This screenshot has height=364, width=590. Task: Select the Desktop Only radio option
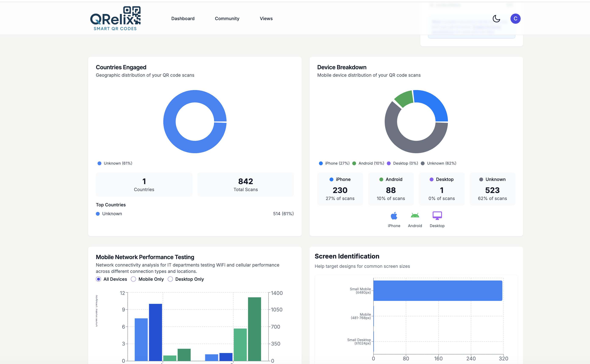click(x=170, y=279)
